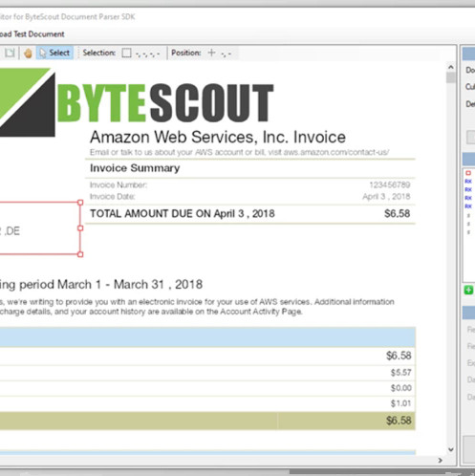This screenshot has width=475, height=476.
Task: Click the Position crosshair icon
Action: [x=211, y=53]
